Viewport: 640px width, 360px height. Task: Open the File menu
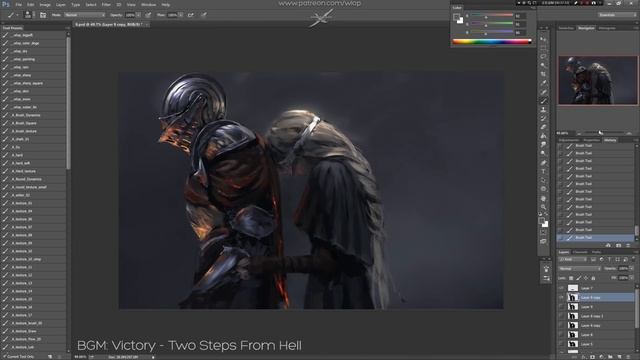(18, 4)
